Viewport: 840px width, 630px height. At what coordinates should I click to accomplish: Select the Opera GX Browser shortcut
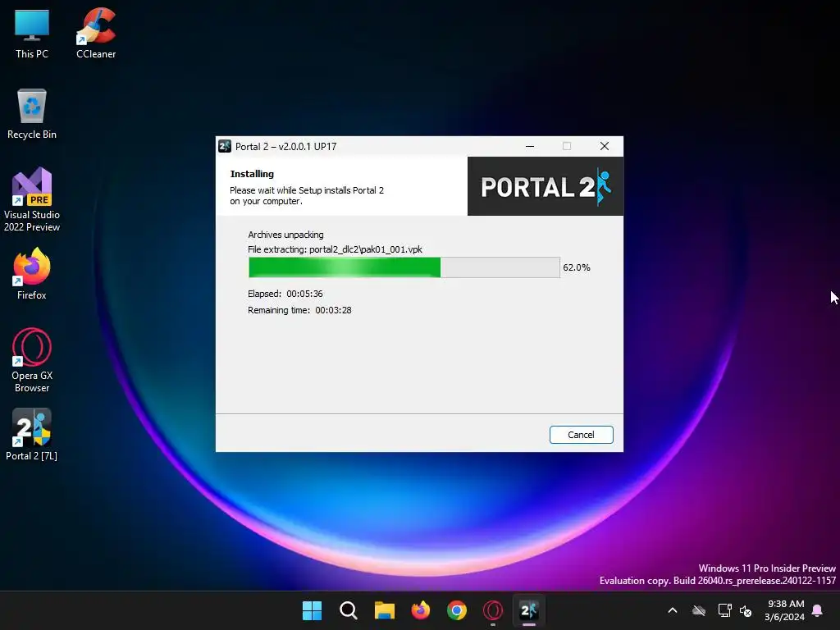point(32,360)
